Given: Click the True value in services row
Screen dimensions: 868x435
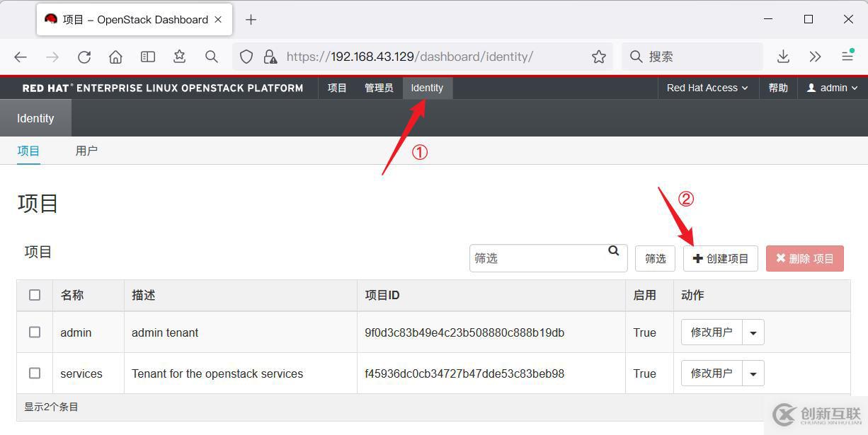Looking at the screenshot, I should (645, 373).
